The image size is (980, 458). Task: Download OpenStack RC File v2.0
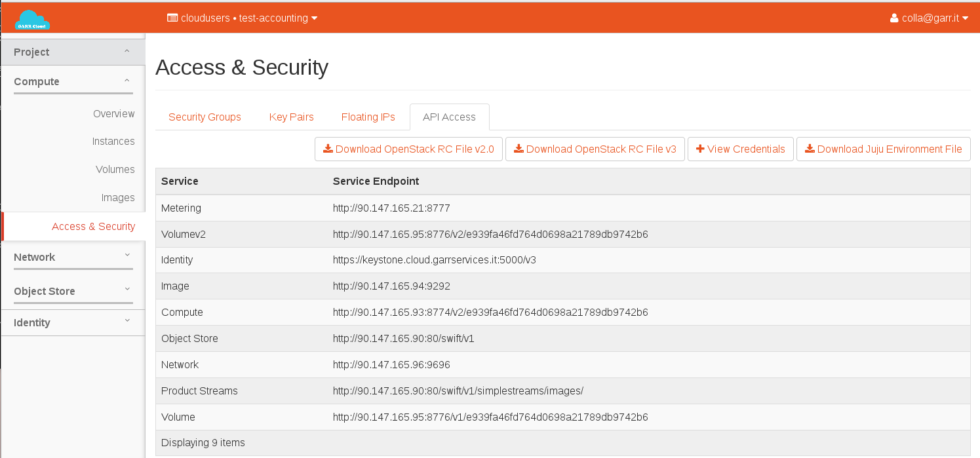409,149
